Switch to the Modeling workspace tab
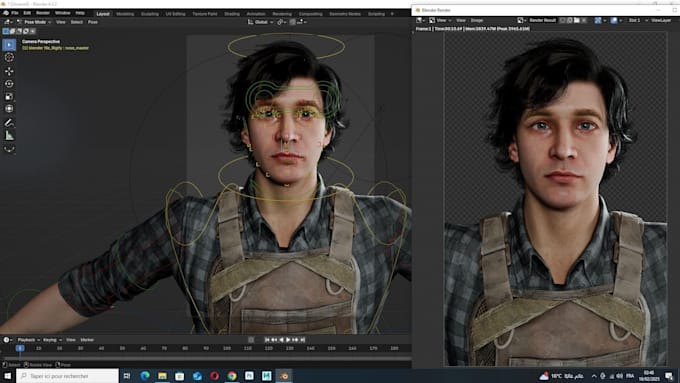This screenshot has height=383, width=680. pyautogui.click(x=125, y=14)
